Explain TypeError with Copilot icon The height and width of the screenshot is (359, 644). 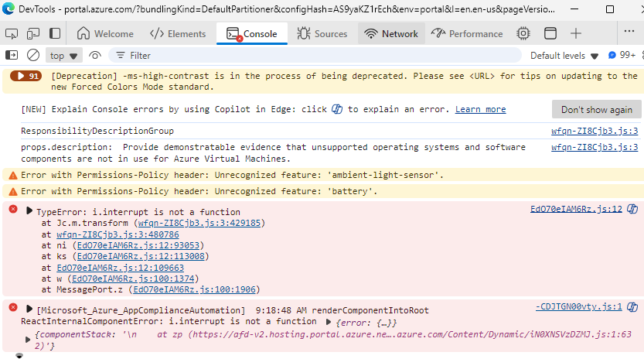[632, 209]
